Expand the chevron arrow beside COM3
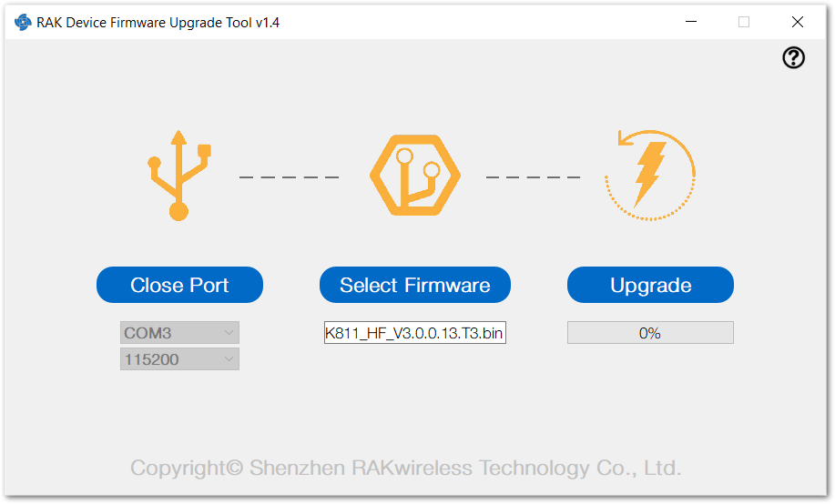835x504 pixels. point(229,333)
